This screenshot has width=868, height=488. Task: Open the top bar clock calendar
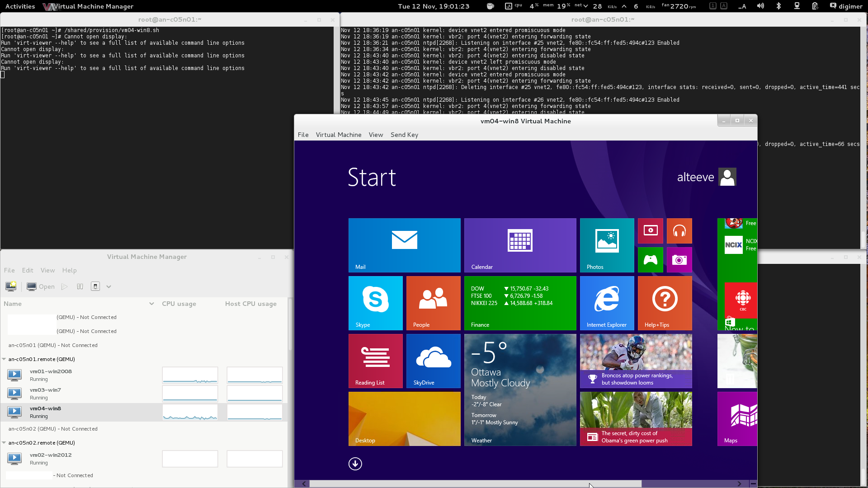click(433, 6)
